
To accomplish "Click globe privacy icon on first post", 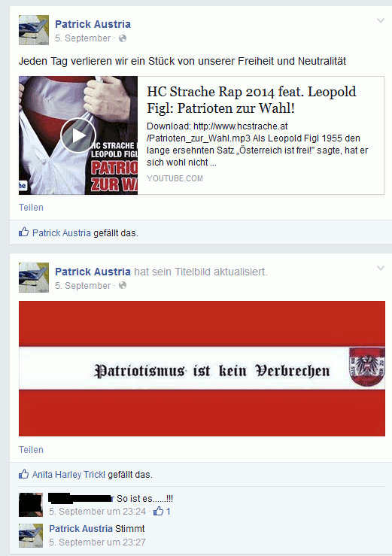I will pyautogui.click(x=123, y=38).
